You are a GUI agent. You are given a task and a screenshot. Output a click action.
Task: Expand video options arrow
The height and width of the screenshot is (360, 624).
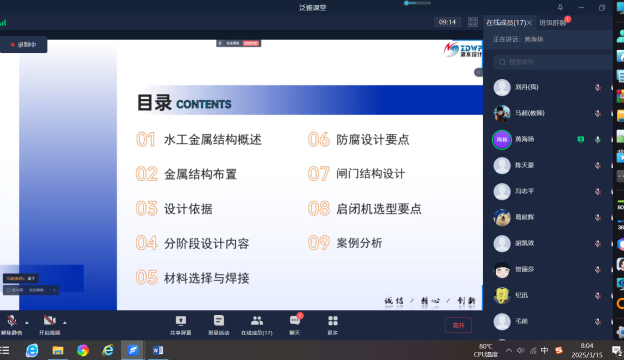[x=64, y=323]
